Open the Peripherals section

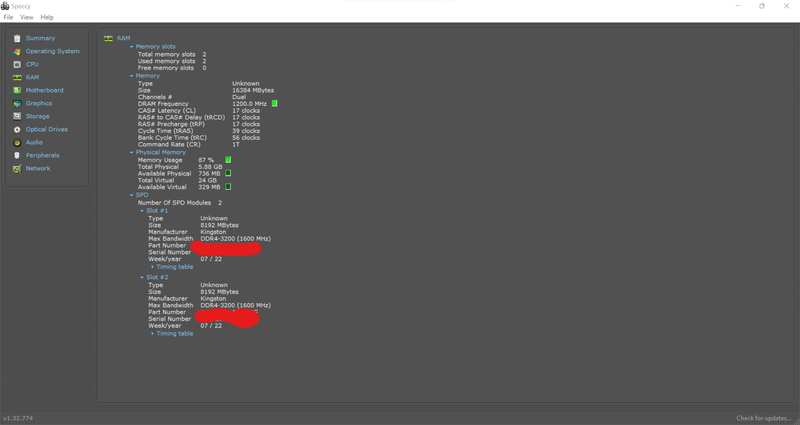(42, 156)
